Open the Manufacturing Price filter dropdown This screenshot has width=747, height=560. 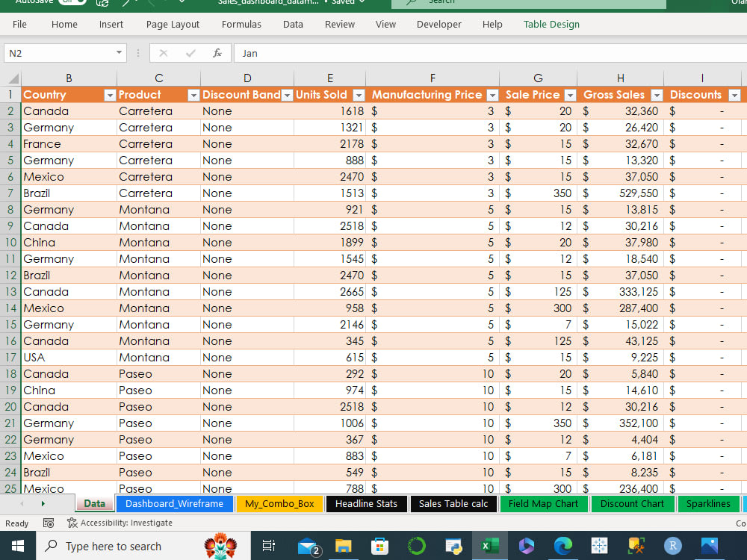(492, 96)
